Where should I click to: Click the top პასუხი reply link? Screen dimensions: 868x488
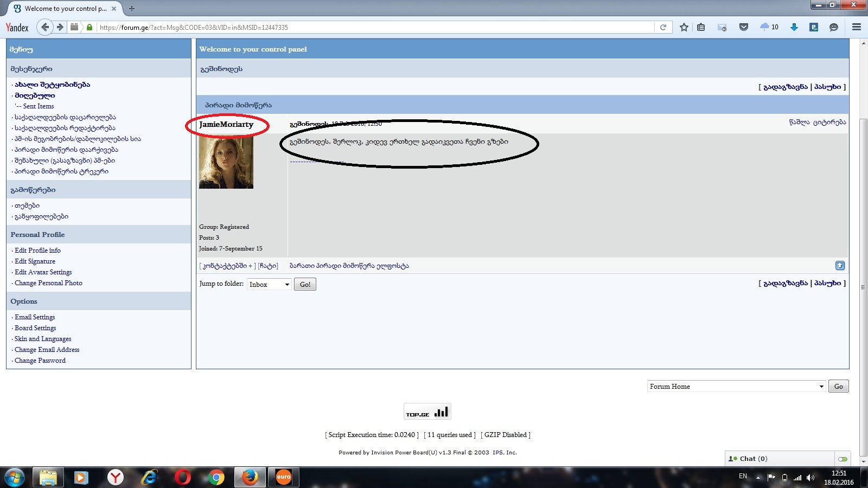pyautogui.click(x=828, y=87)
